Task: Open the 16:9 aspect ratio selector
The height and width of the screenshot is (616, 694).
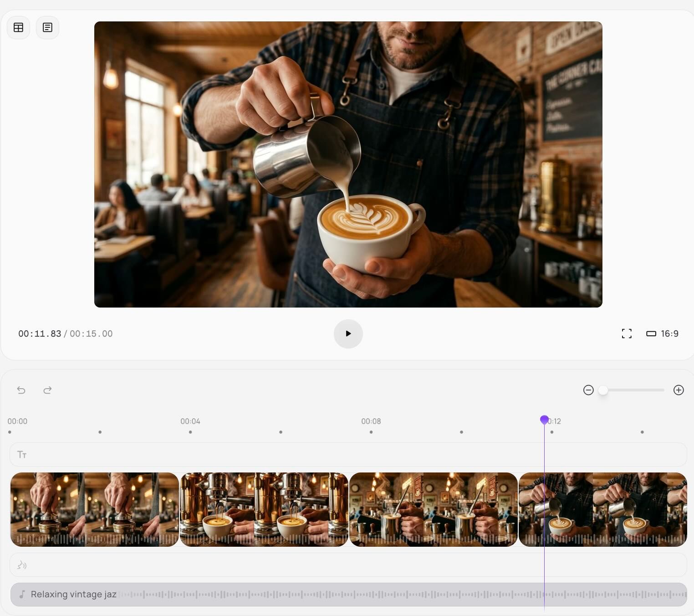Action: pos(663,334)
